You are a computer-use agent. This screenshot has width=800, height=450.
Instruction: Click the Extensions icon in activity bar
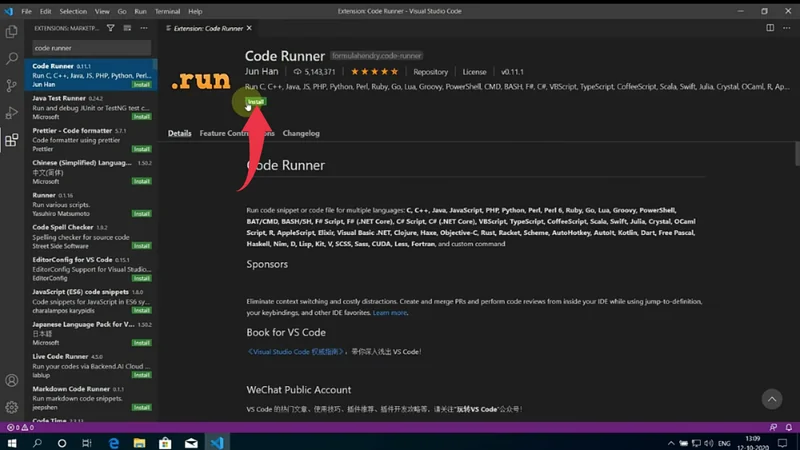coord(12,140)
